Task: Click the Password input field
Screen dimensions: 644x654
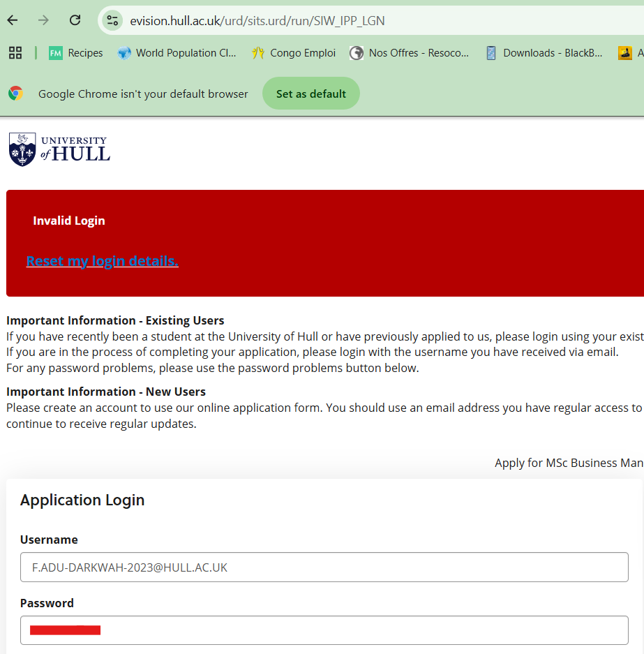Action: (324, 630)
